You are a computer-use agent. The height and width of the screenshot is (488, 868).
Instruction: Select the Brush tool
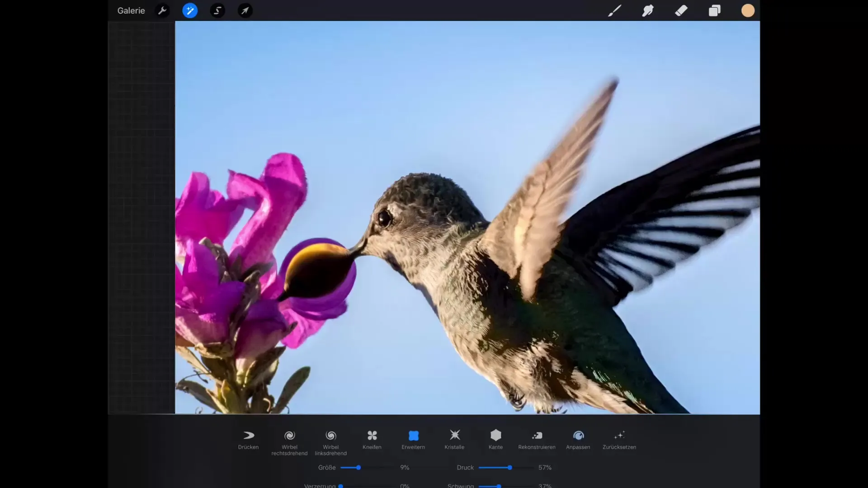614,10
